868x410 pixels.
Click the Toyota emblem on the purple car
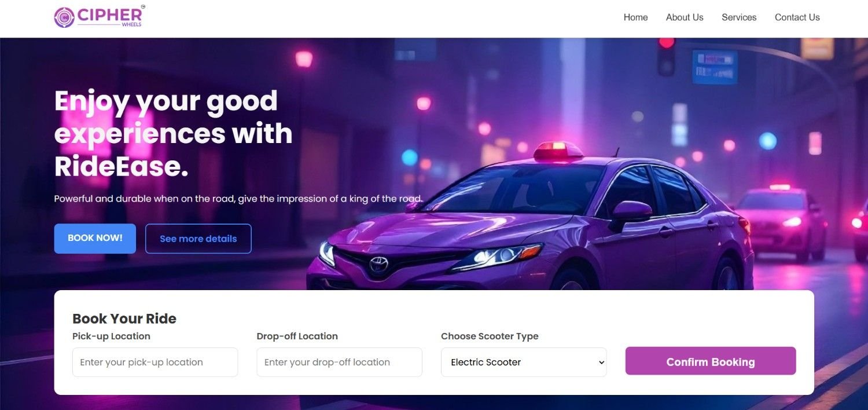click(379, 265)
